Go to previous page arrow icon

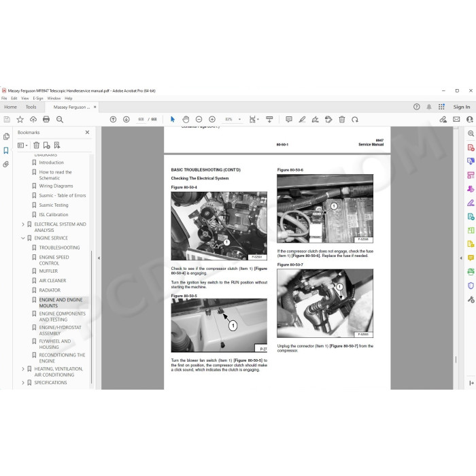113,119
